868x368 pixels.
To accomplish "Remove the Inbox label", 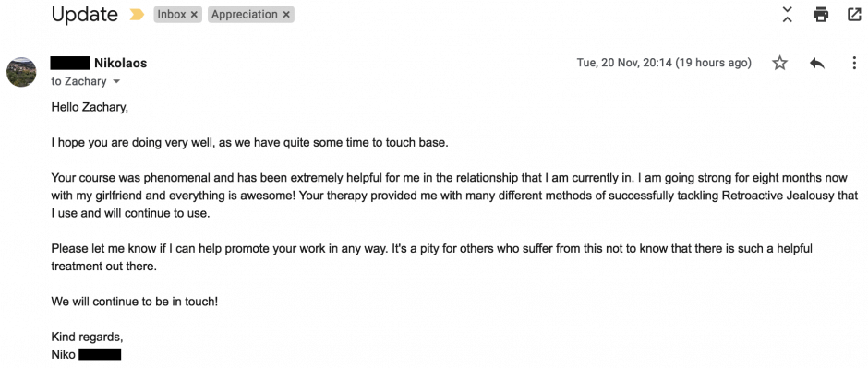I will (x=194, y=15).
